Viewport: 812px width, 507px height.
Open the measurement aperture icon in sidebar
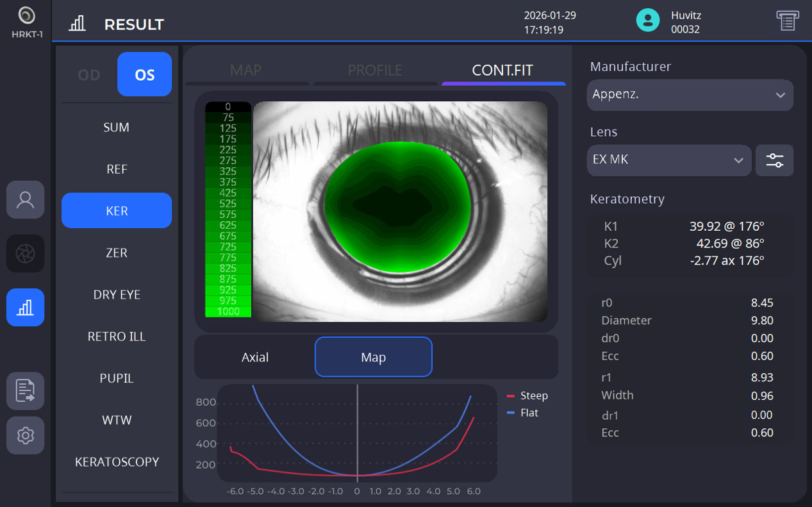point(26,253)
